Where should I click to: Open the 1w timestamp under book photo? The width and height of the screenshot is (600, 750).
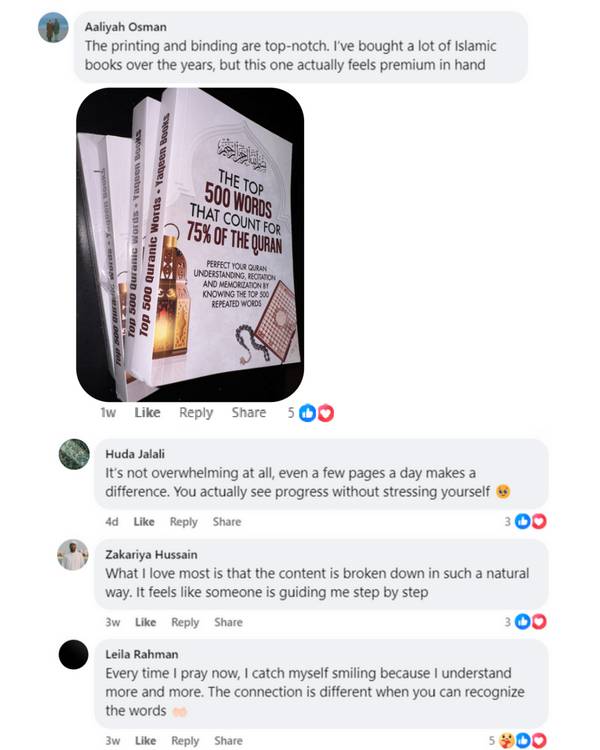[x=108, y=412]
